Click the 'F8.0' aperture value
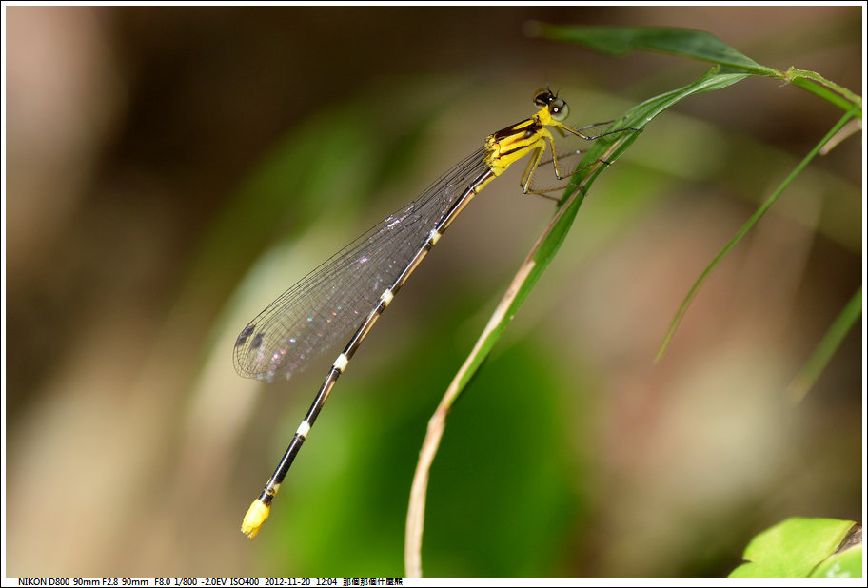The width and height of the screenshot is (868, 588). click(x=163, y=582)
